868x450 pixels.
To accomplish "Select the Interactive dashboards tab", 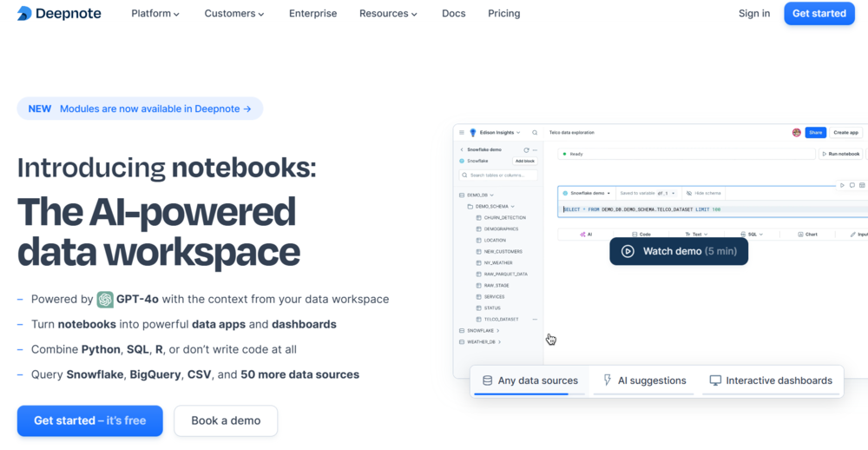I will [771, 381].
